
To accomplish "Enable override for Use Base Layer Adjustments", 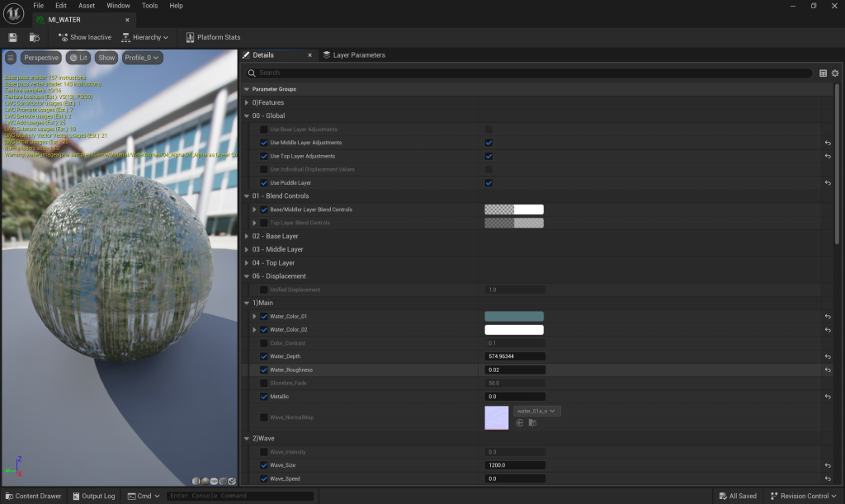I will coord(263,130).
